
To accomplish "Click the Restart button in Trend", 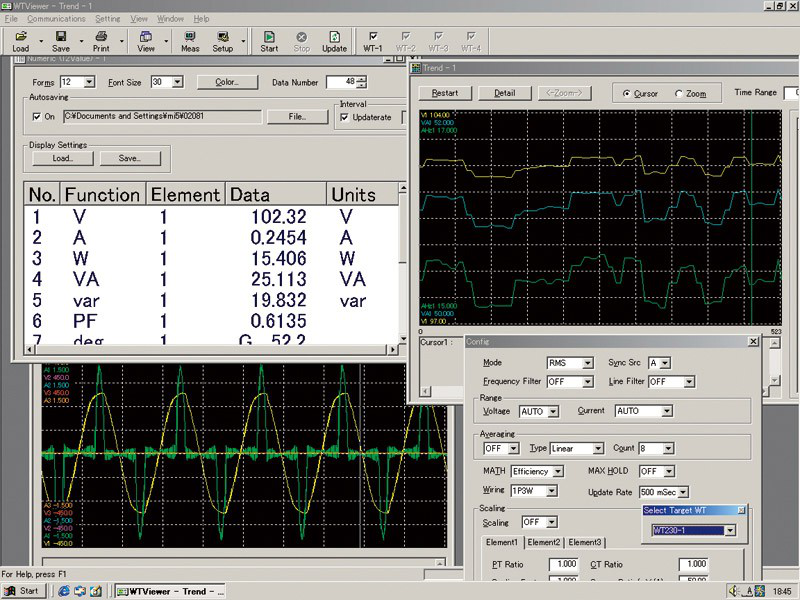I will (x=445, y=93).
